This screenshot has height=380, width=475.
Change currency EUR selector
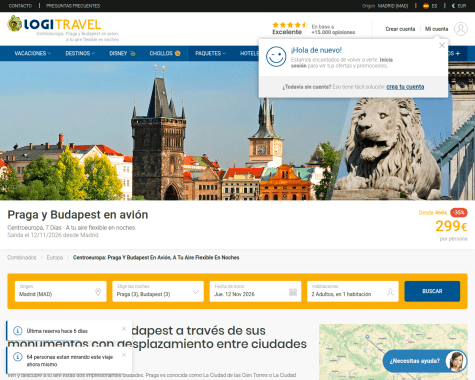(x=459, y=6)
